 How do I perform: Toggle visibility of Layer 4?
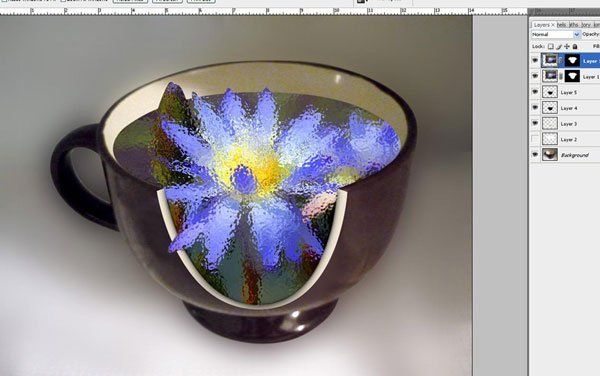tap(535, 108)
